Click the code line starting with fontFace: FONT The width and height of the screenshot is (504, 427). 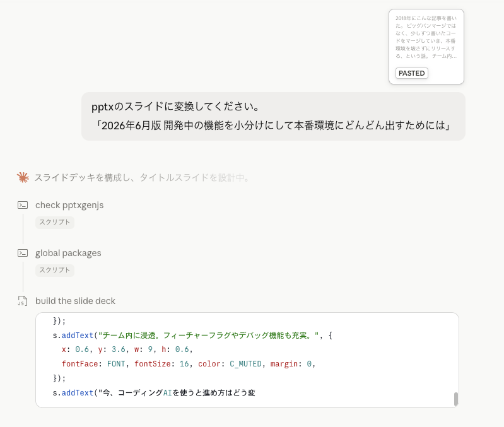(x=189, y=364)
